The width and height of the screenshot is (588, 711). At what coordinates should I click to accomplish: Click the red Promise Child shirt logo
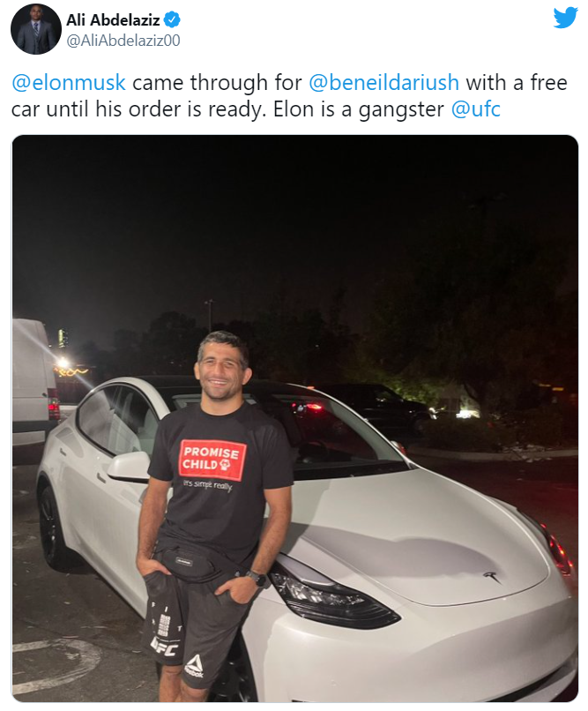pyautogui.click(x=212, y=460)
